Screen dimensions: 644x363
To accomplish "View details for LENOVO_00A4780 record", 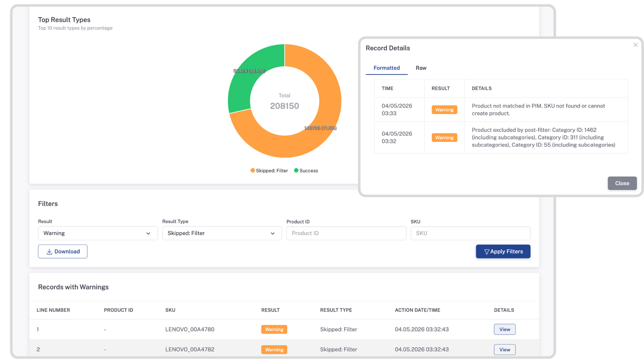I will click(x=505, y=329).
